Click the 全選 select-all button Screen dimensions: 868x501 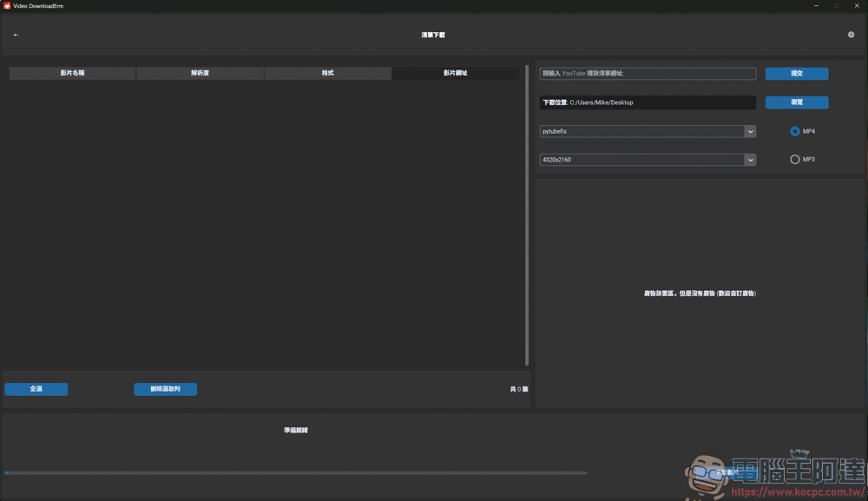(36, 389)
